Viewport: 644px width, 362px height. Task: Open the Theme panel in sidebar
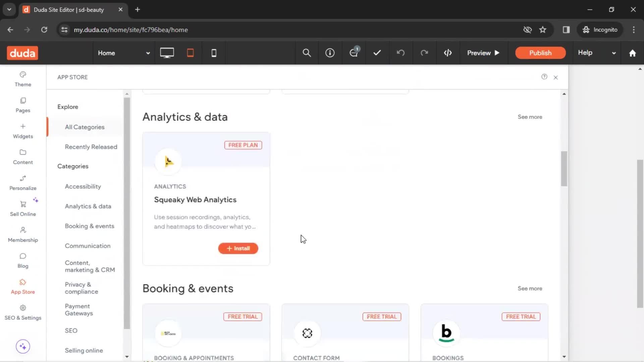coord(23,79)
